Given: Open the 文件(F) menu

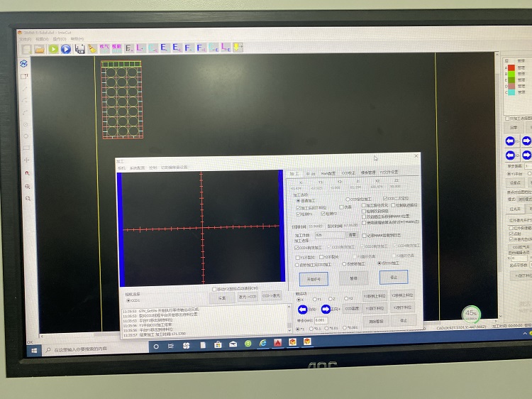Looking at the screenshot, I should pyautogui.click(x=25, y=38).
